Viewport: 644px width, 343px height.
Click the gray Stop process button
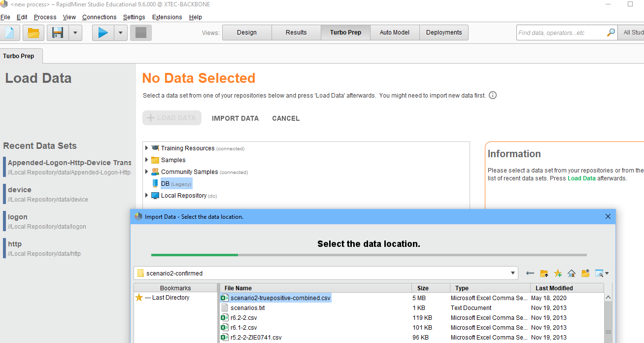tap(141, 33)
